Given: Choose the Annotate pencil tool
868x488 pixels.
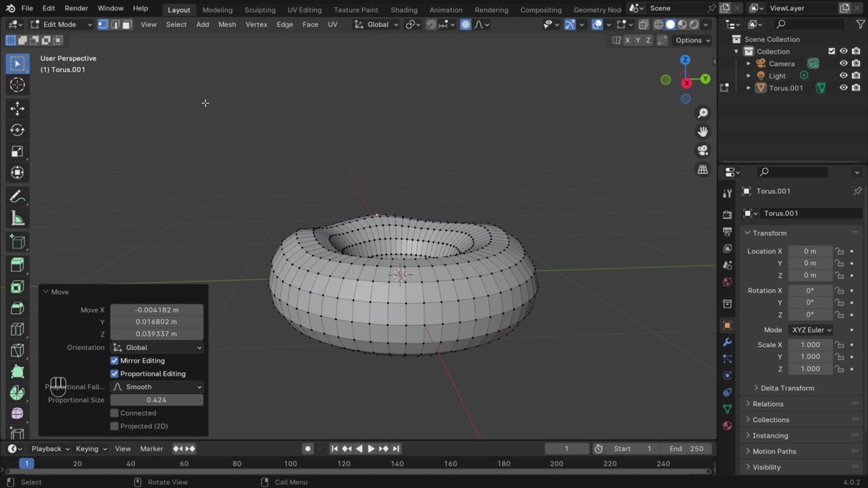Looking at the screenshot, I should click(18, 197).
